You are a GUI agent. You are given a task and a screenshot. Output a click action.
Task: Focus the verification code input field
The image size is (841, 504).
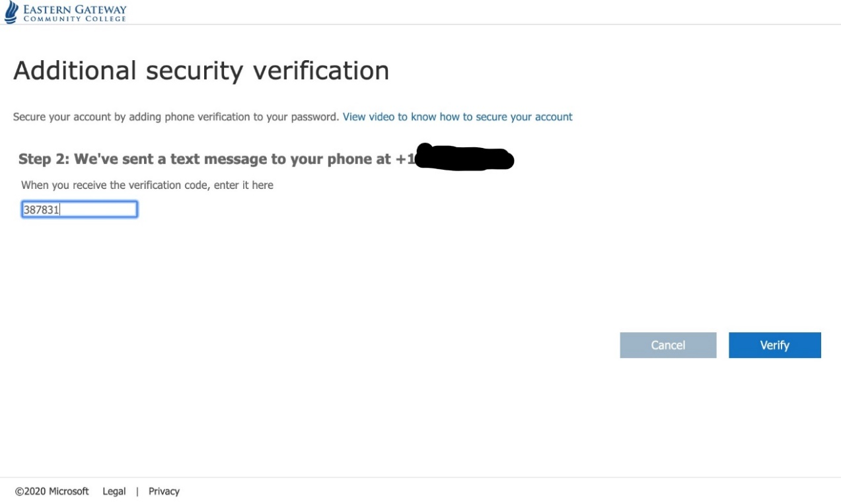click(79, 210)
